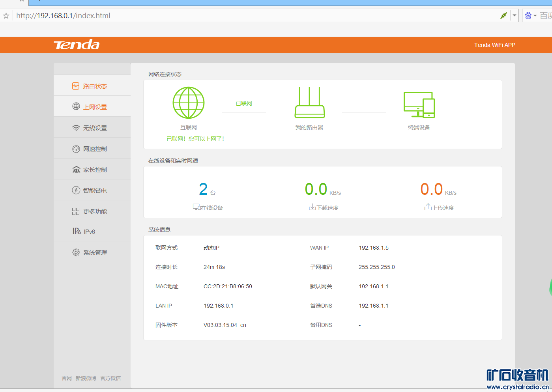Click the firmware version V03.03.15.04_cn
This screenshot has height=392, width=552.
pos(225,325)
